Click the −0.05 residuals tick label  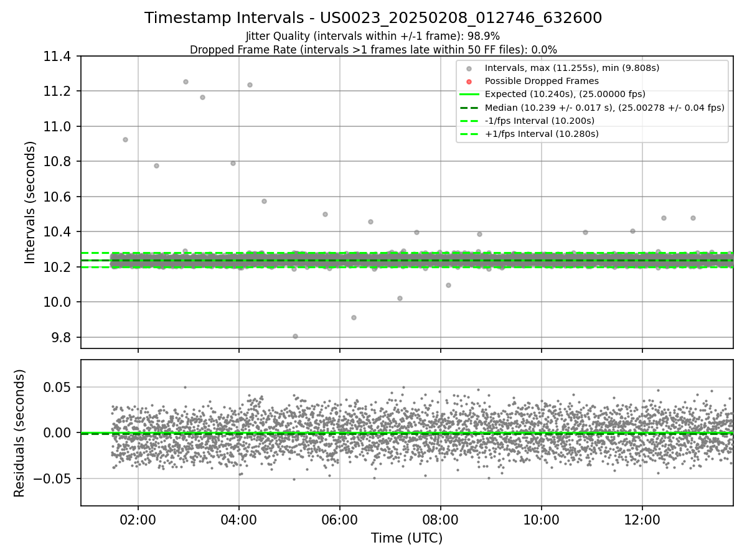pyautogui.click(x=52, y=479)
